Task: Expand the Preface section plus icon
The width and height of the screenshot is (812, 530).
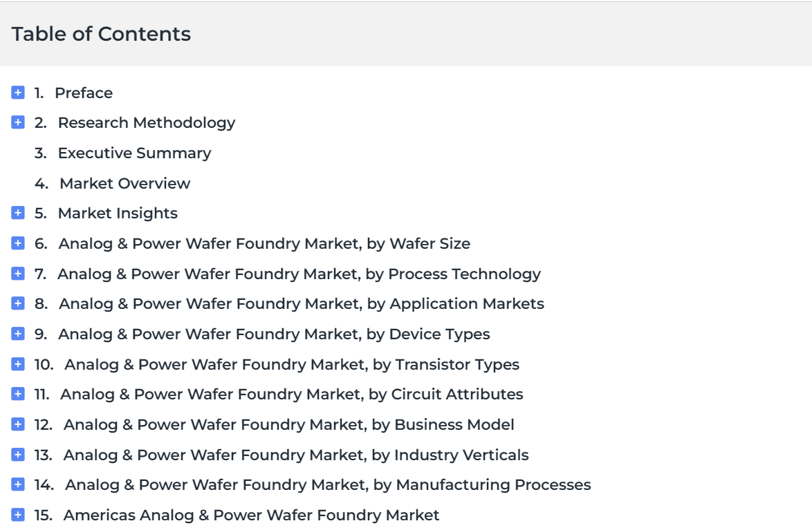Action: (x=18, y=93)
